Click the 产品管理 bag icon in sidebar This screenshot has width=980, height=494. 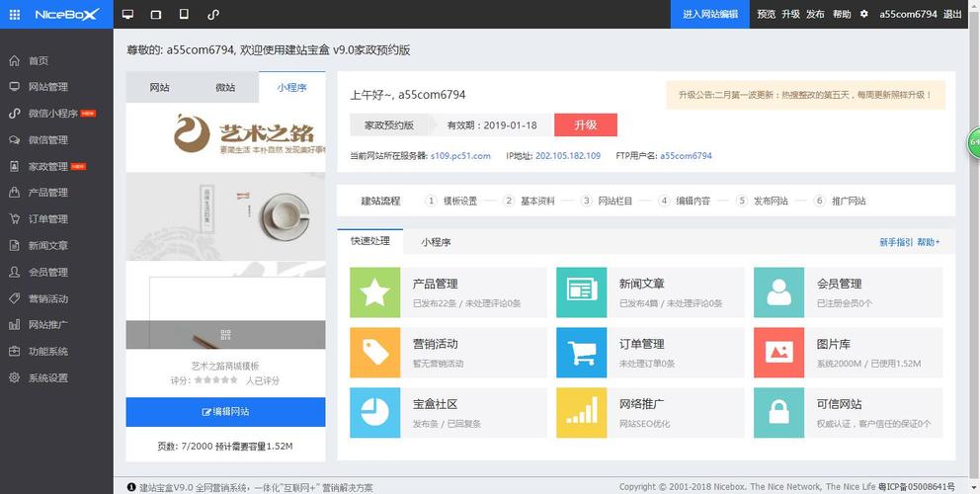pos(15,193)
